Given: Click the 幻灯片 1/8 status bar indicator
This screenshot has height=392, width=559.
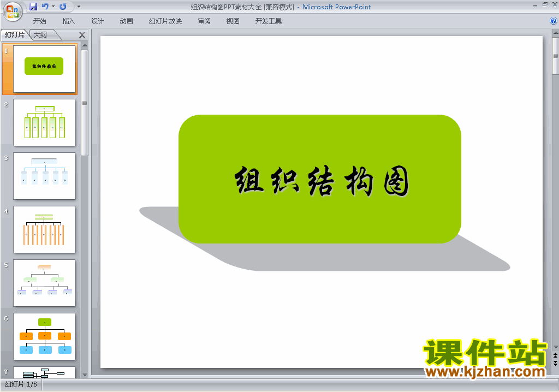Looking at the screenshot, I should pyautogui.click(x=21, y=384).
